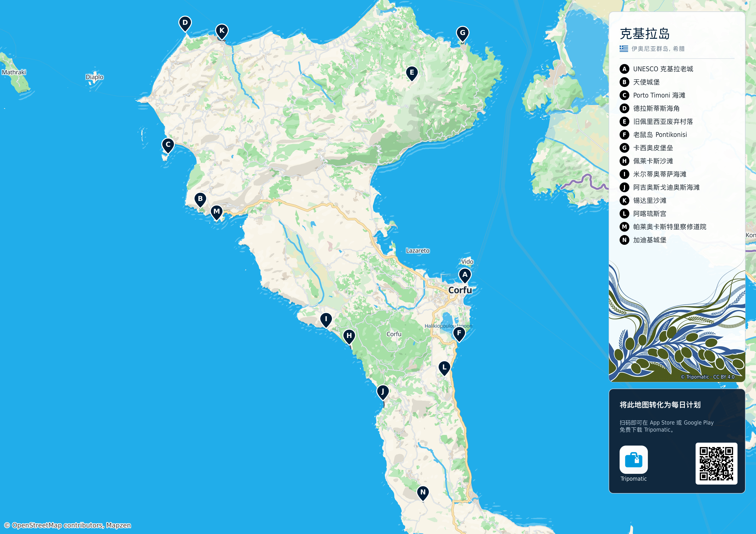The image size is (756, 534).
Task: Click legend entry 老鼠岛 Pontikonisi
Action: [x=660, y=135]
